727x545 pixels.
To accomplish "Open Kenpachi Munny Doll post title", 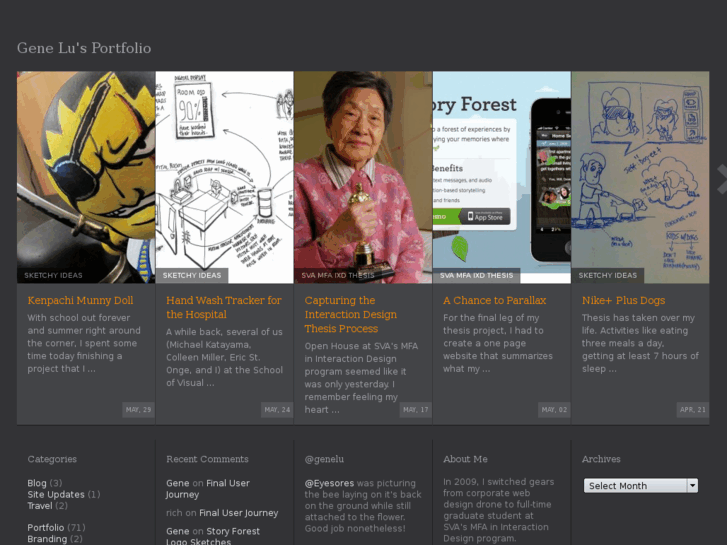I will 80,300.
